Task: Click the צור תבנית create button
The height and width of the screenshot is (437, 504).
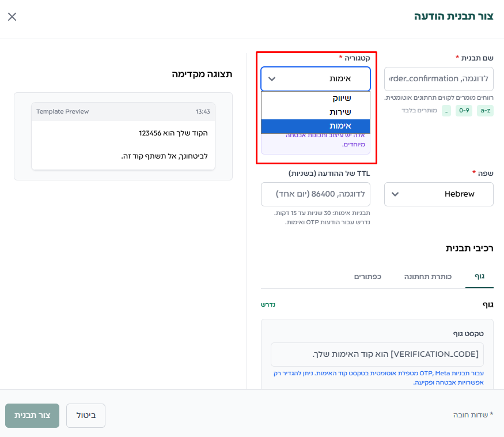Action: pos(32,415)
